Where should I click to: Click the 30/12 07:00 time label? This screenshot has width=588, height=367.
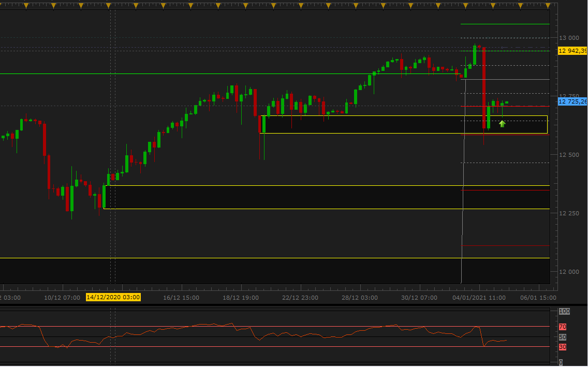pyautogui.click(x=419, y=298)
